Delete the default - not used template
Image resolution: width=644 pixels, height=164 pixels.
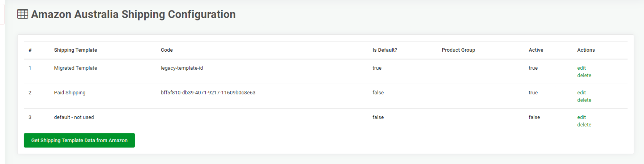[584, 125]
